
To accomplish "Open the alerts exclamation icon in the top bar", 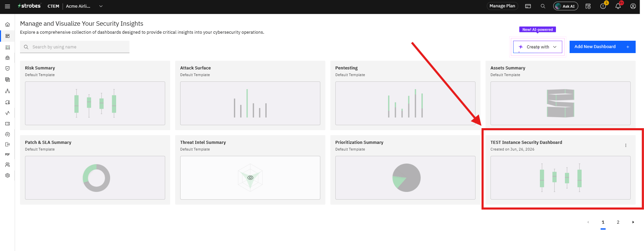I will point(603,6).
